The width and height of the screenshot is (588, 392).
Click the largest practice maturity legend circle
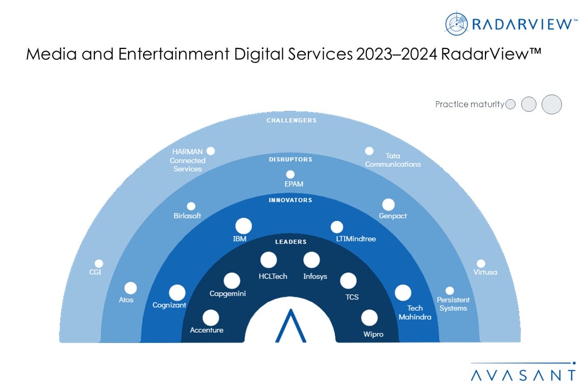tap(551, 104)
